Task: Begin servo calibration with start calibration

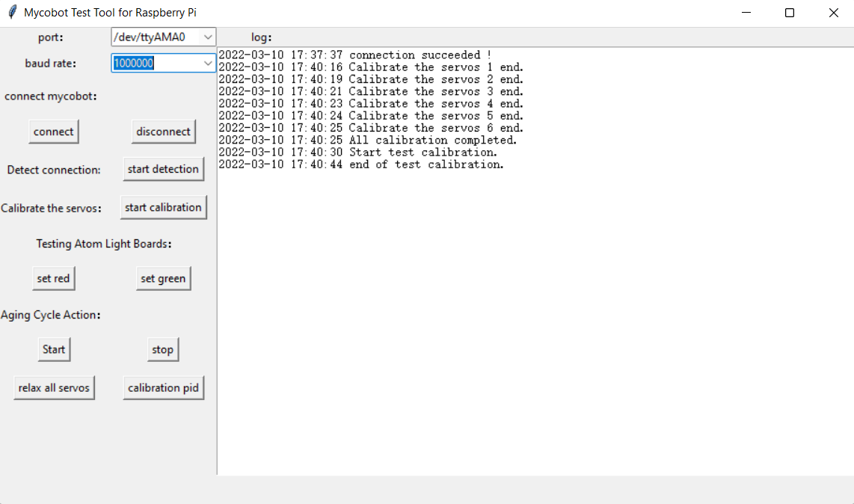Action: [x=163, y=208]
